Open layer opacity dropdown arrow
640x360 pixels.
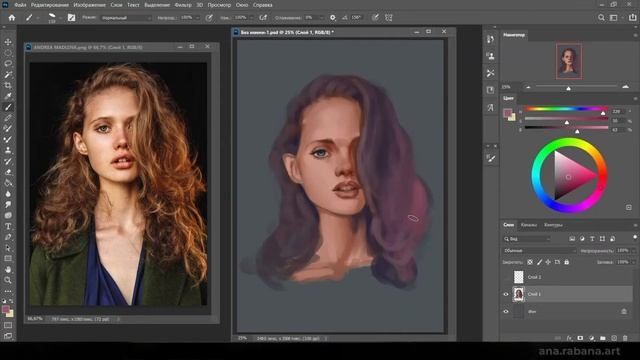click(x=634, y=251)
